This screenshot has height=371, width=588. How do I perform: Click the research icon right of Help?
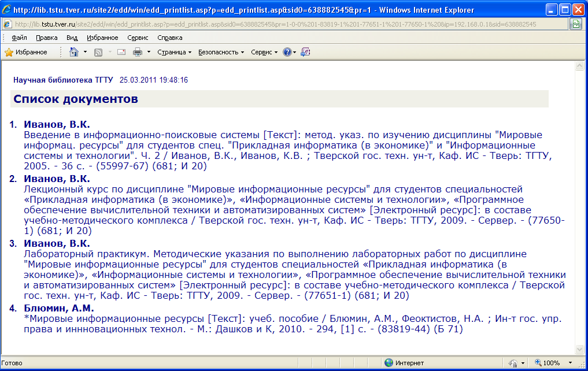(305, 52)
